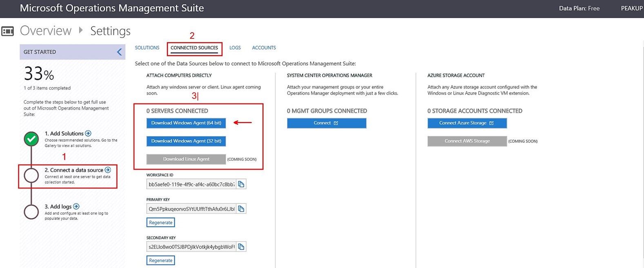
Task: Connect a System Center management group
Action: [x=326, y=123]
